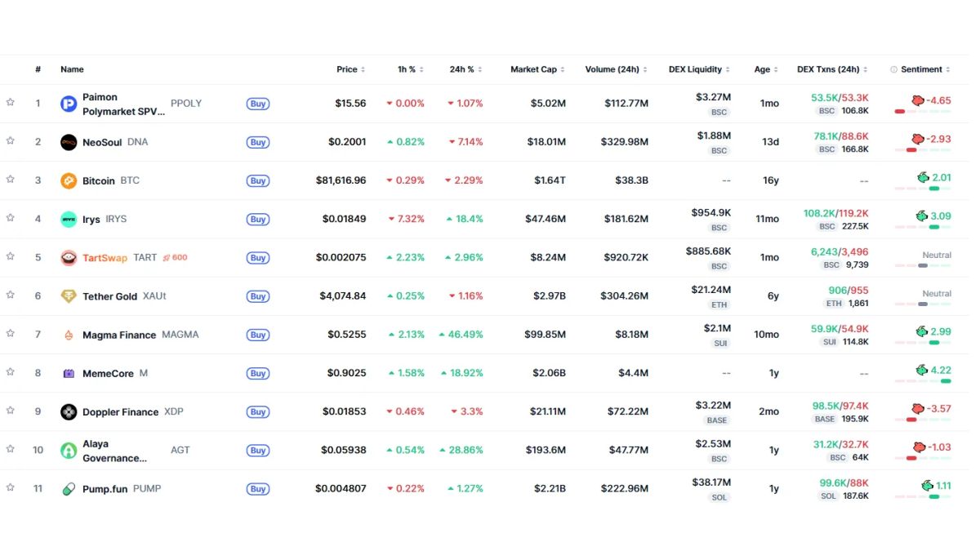Sort by DEX Liquidity header

tap(699, 69)
